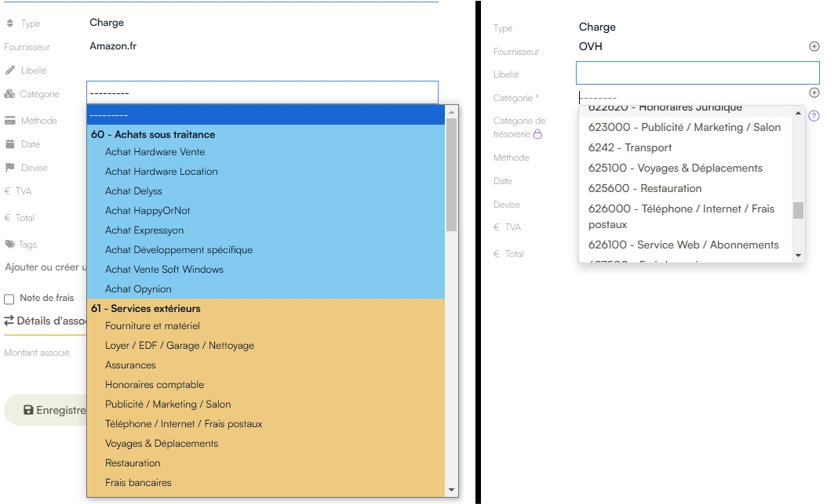Click the sort arrows icon beside Type
The height and width of the screenshot is (504, 834).
(10, 24)
